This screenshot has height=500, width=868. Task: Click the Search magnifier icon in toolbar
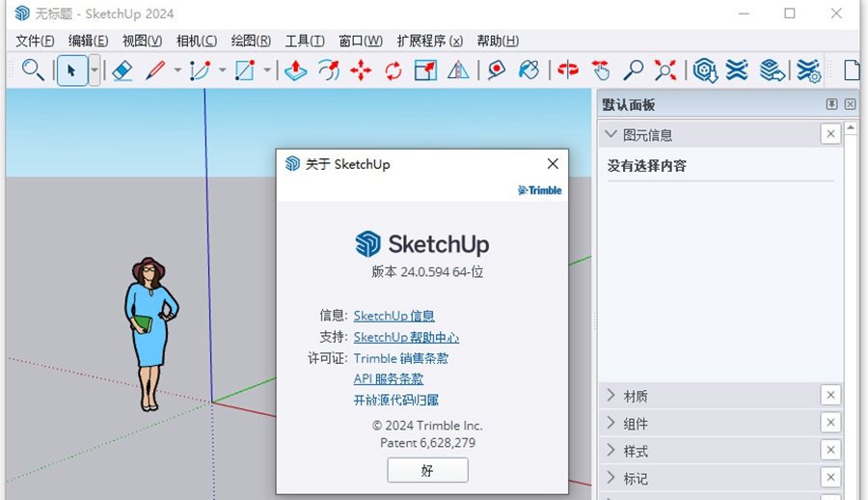(x=33, y=70)
